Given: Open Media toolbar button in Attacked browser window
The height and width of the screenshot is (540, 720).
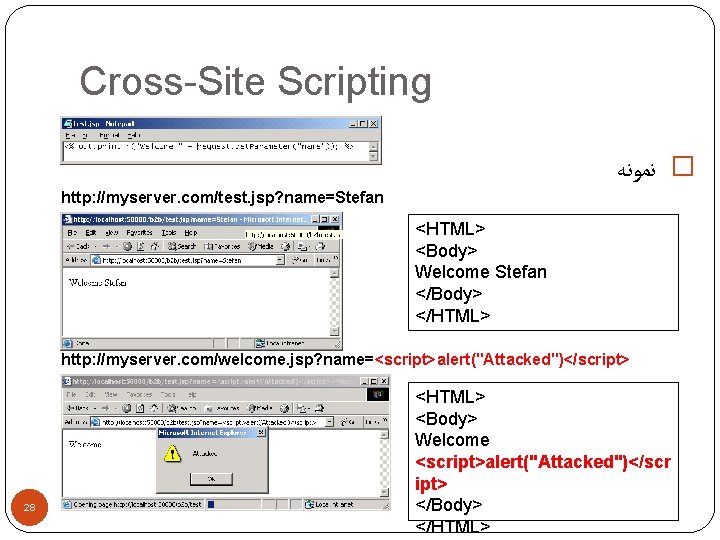Looking at the screenshot, I should click(x=260, y=408).
